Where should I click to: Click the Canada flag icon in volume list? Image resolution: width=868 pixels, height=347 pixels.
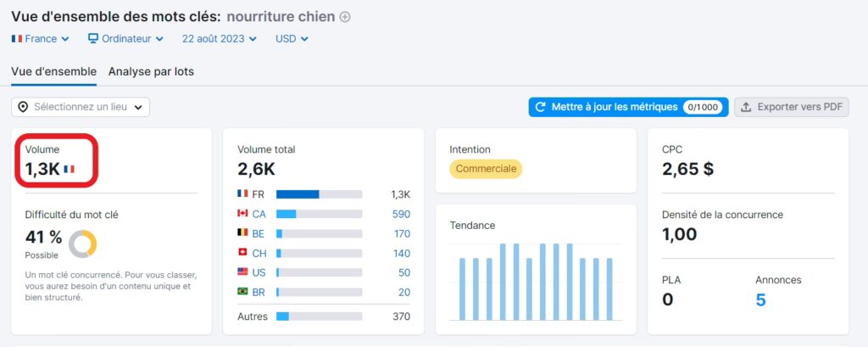(x=243, y=214)
